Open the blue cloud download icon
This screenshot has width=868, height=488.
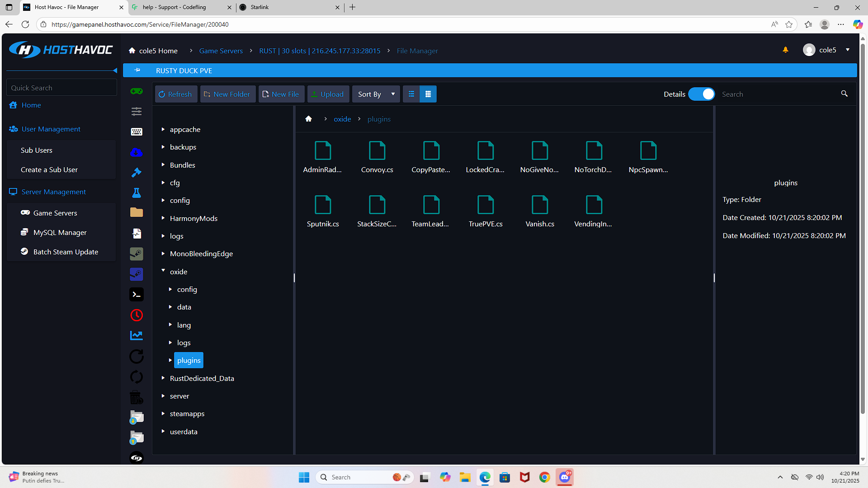(137, 152)
